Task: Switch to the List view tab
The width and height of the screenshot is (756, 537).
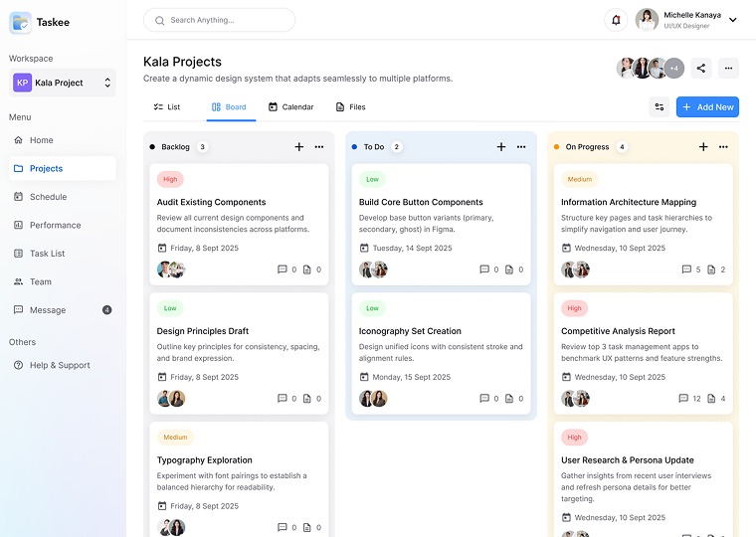Action: pyautogui.click(x=167, y=107)
